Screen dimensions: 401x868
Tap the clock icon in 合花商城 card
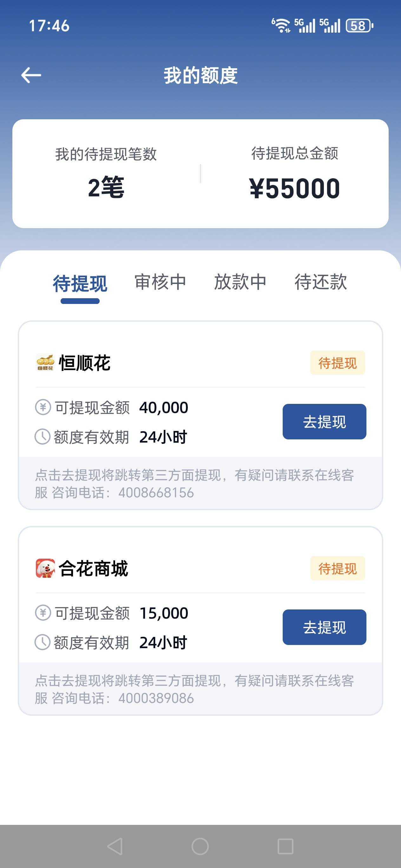pyautogui.click(x=43, y=642)
